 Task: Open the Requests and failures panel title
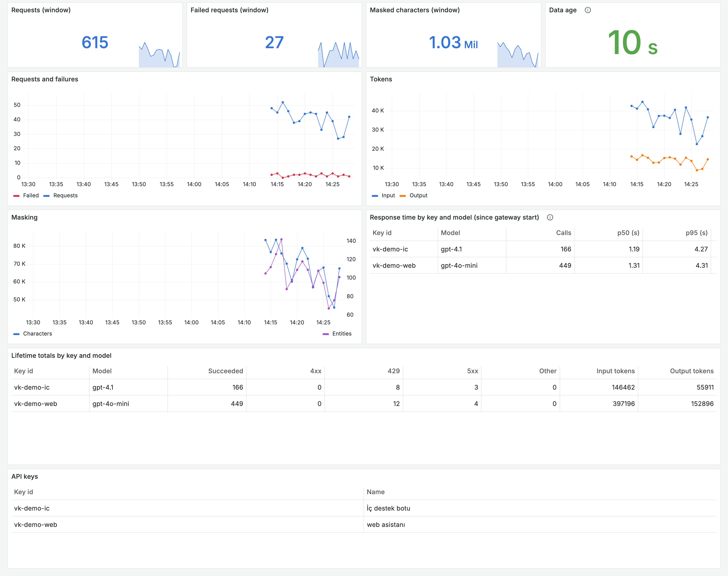coord(45,79)
